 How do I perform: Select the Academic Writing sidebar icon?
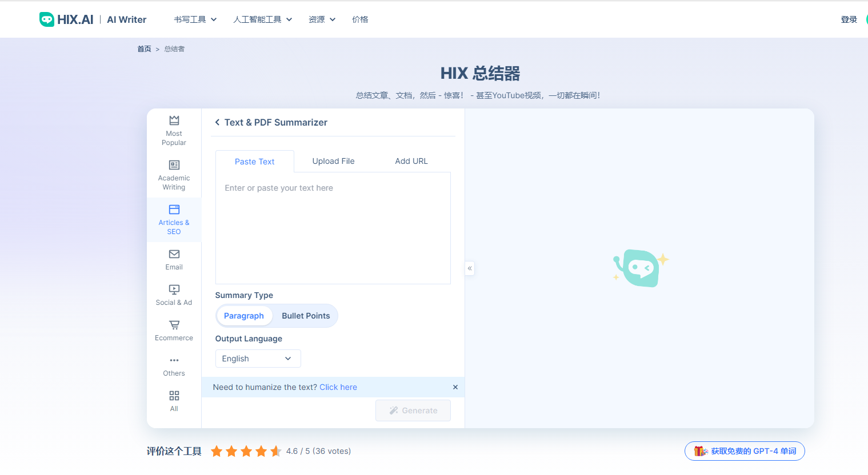(174, 165)
